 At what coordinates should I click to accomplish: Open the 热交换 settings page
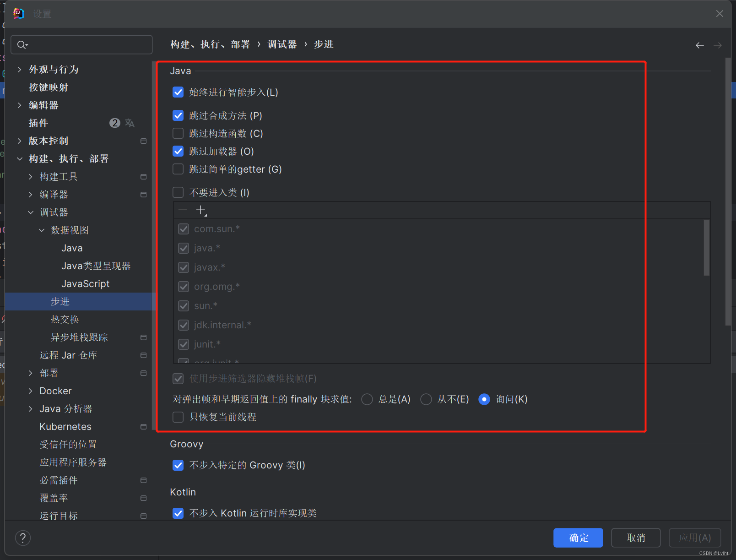65,320
